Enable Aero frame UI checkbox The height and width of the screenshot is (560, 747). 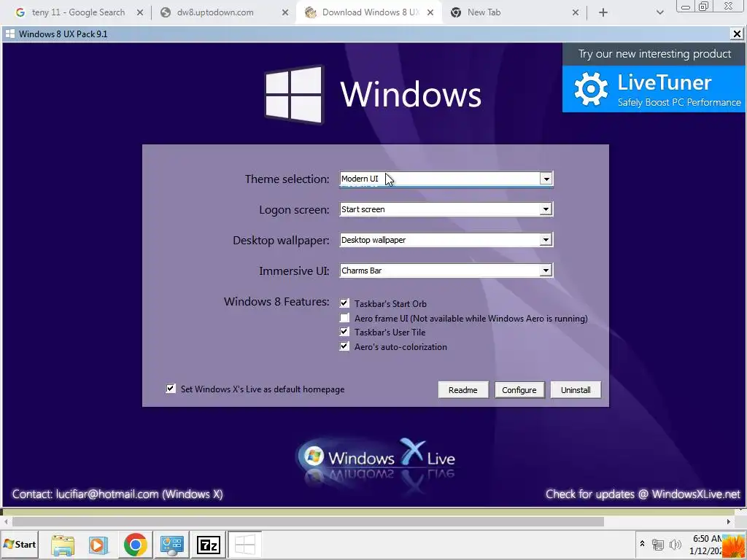pyautogui.click(x=344, y=318)
